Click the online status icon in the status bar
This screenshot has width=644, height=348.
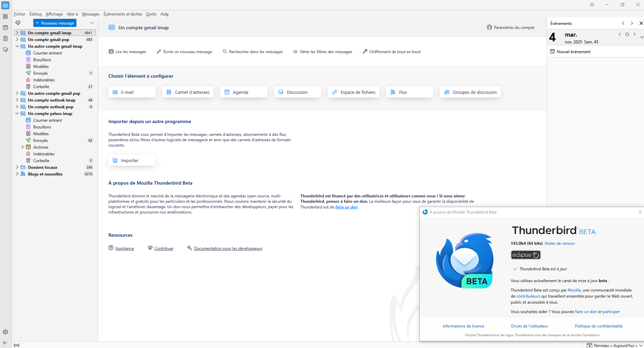pyautogui.click(x=16, y=345)
